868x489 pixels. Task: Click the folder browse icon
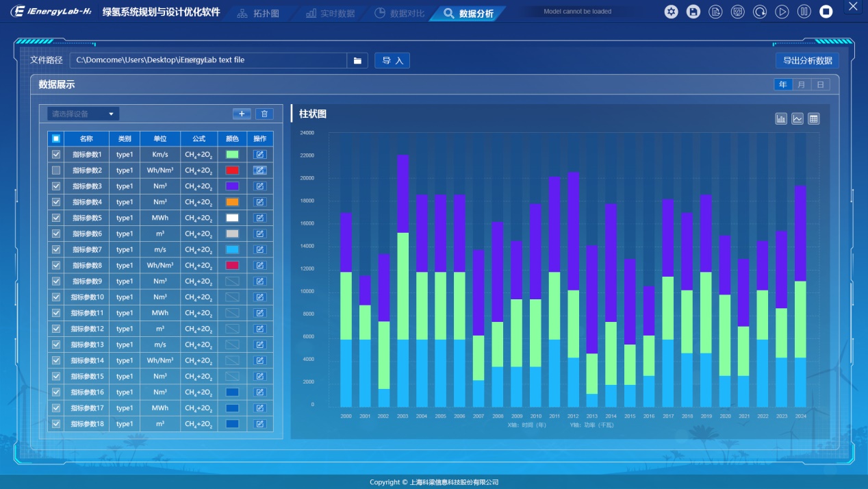[357, 60]
